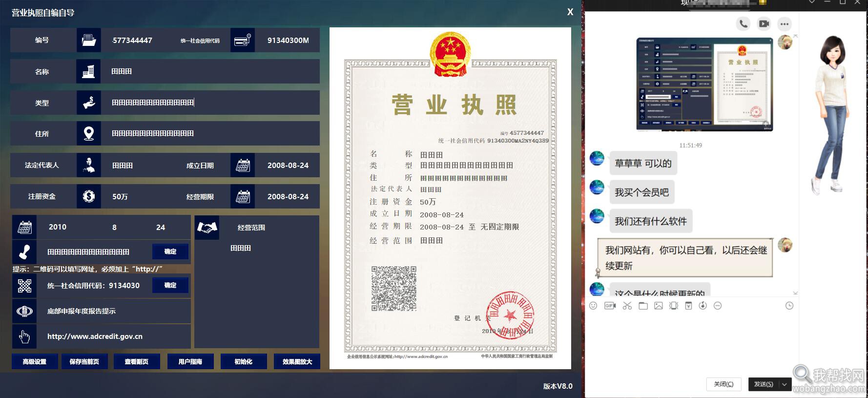Click the 高级设置 button

coord(35,362)
